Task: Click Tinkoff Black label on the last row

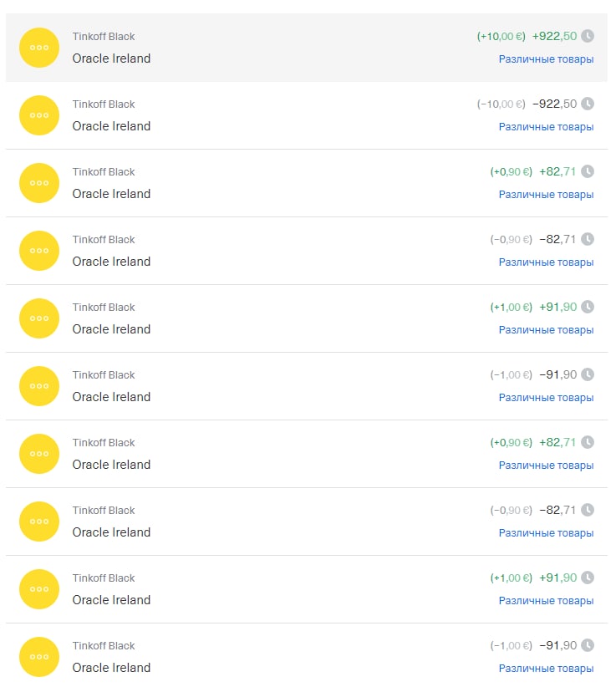Action: click(x=104, y=646)
